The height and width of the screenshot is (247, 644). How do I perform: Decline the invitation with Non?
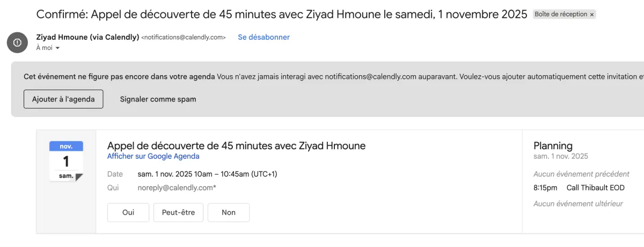click(229, 212)
